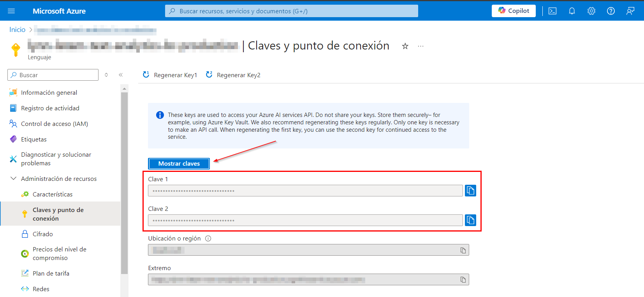644x297 pixels.
Task: Click the Lenguaje resource type label
Action: (x=39, y=57)
